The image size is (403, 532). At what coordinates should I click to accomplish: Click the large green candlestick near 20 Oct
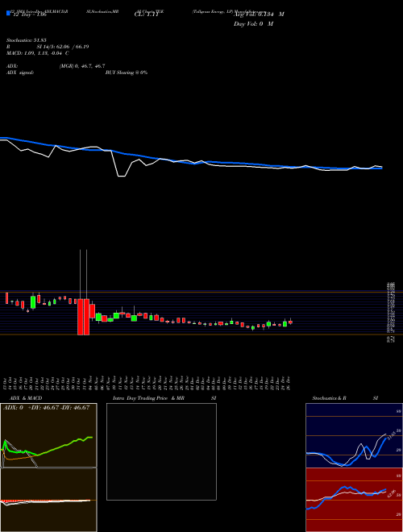coord(33,302)
